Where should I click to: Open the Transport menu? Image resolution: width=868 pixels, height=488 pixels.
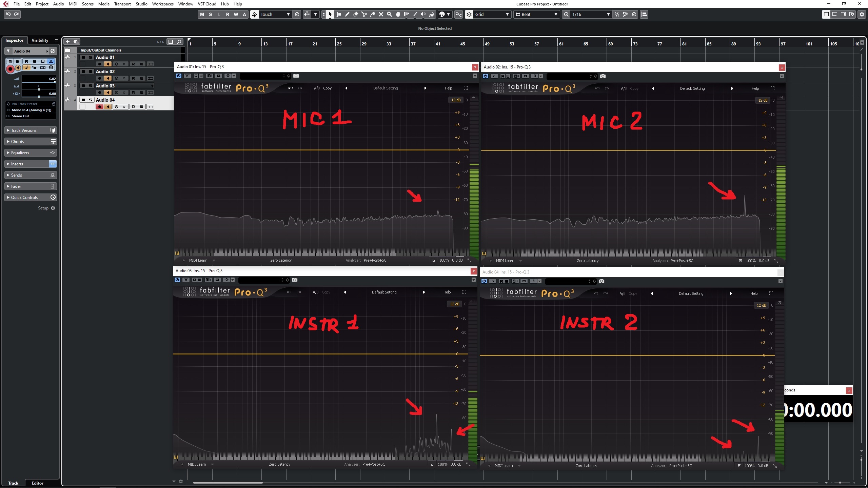(122, 4)
